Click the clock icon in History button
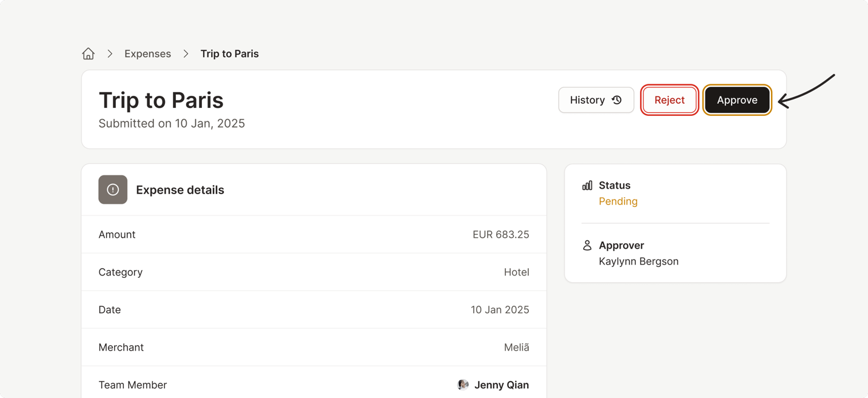The width and height of the screenshot is (868, 398). point(617,100)
